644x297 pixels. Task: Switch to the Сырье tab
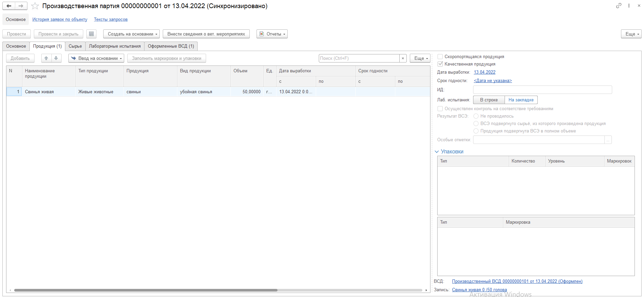click(75, 46)
